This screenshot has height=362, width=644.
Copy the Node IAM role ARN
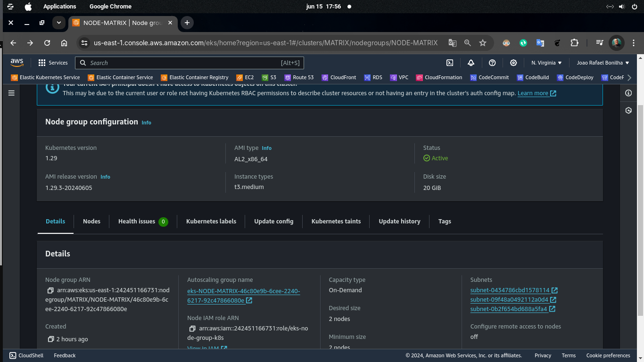coord(192,329)
